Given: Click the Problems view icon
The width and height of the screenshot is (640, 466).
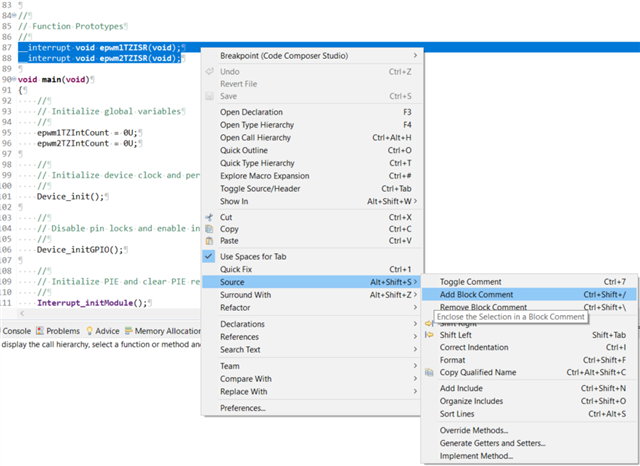Looking at the screenshot, I should [41, 330].
